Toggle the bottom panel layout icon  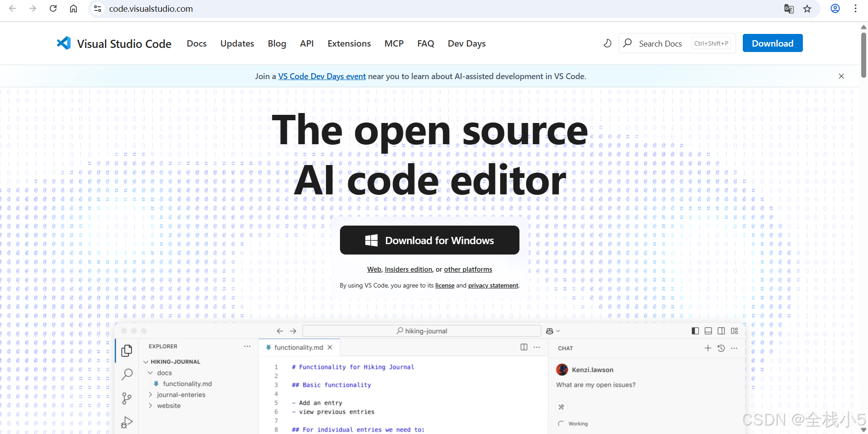point(708,331)
